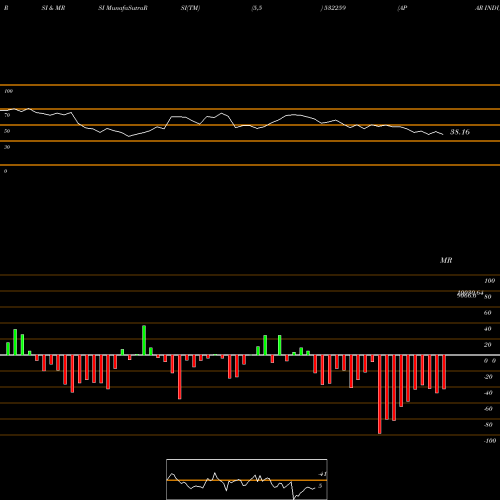Screen dimensions: 500x500
Task: Click the -20 label on MR axis
Action: click(x=488, y=377)
